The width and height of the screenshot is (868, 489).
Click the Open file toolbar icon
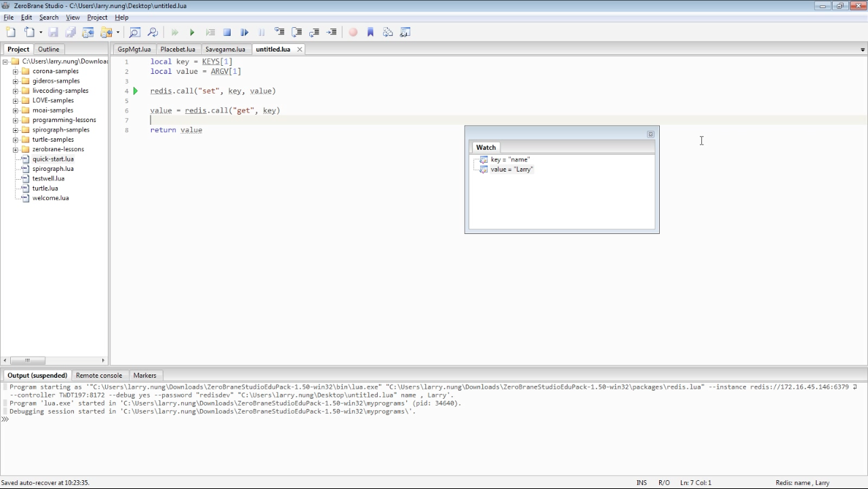click(x=29, y=32)
